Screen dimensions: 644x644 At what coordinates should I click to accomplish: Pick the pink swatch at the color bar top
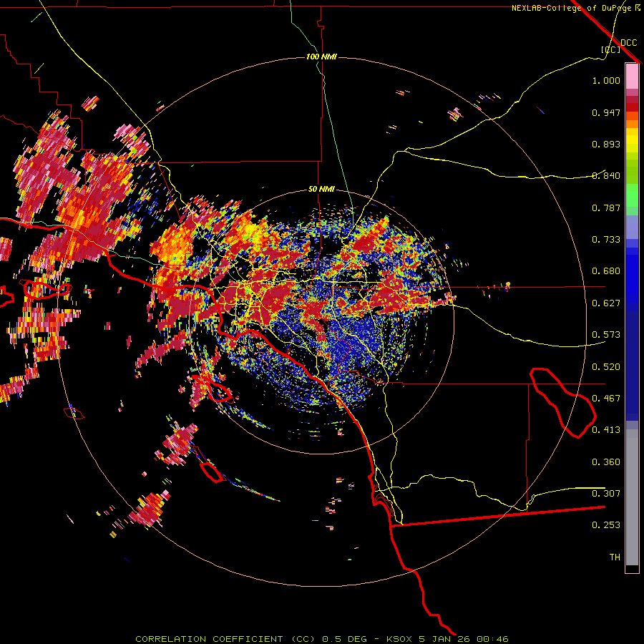pyautogui.click(x=632, y=76)
